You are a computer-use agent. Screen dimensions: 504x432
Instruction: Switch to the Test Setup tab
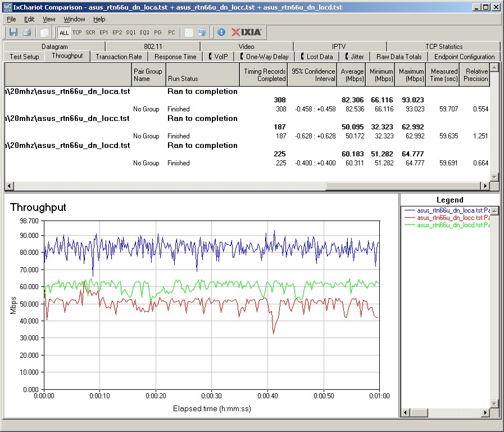point(24,57)
